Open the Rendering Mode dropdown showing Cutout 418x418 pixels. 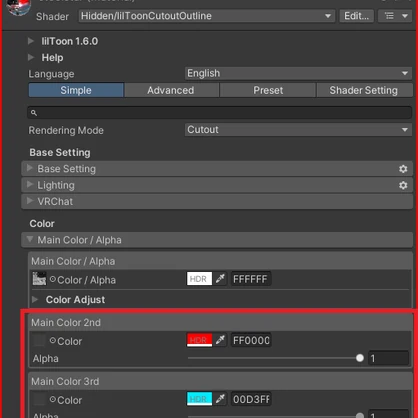pyautogui.click(x=298, y=130)
